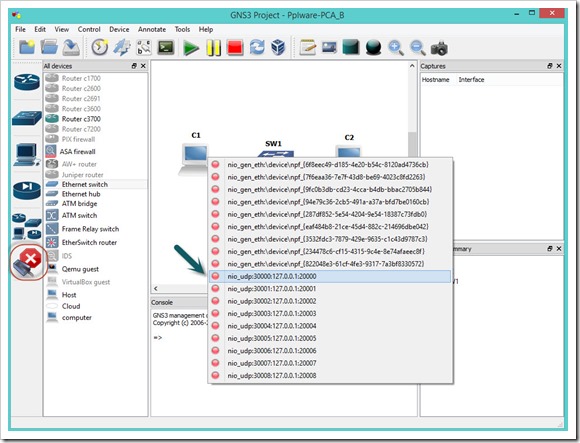
Task: Open the console terminal toolbar icon
Action: click(166, 48)
